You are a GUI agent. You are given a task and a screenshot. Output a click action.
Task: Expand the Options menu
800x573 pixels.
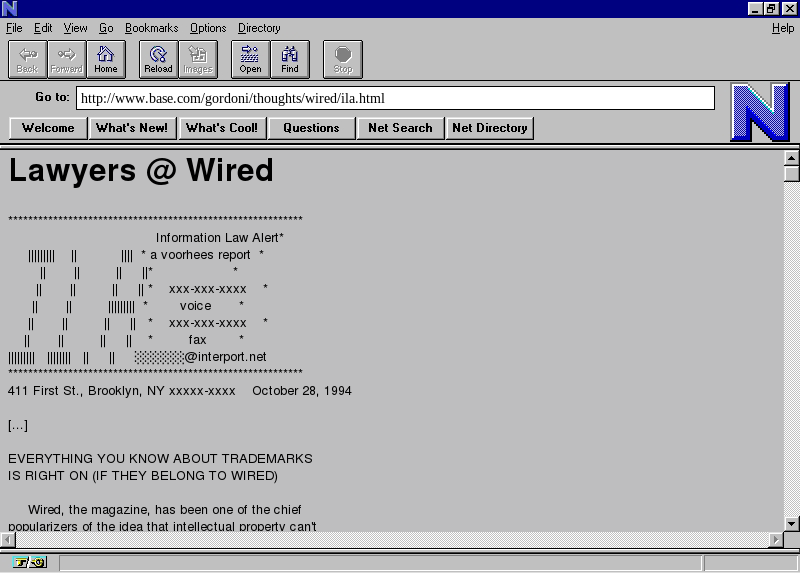click(x=208, y=28)
